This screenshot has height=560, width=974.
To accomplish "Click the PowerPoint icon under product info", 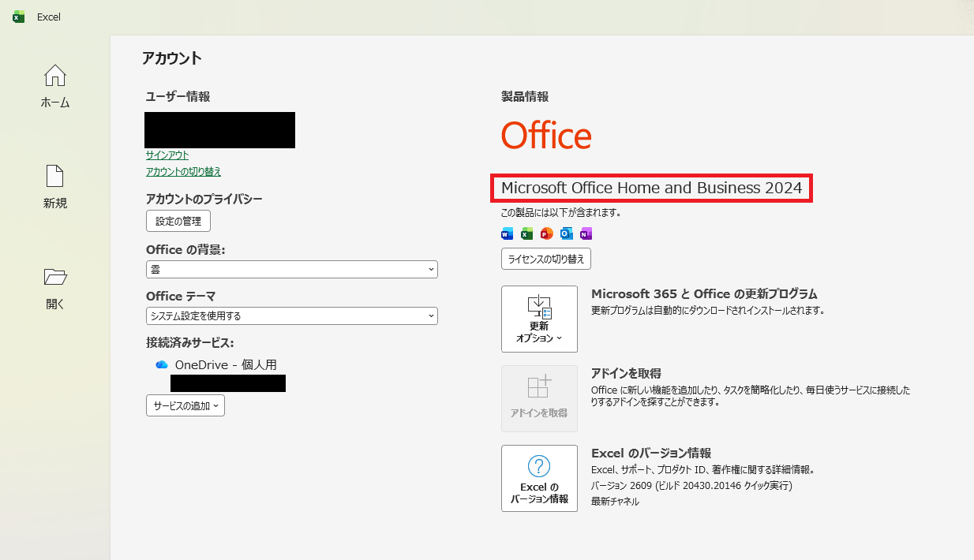I will pyautogui.click(x=546, y=233).
